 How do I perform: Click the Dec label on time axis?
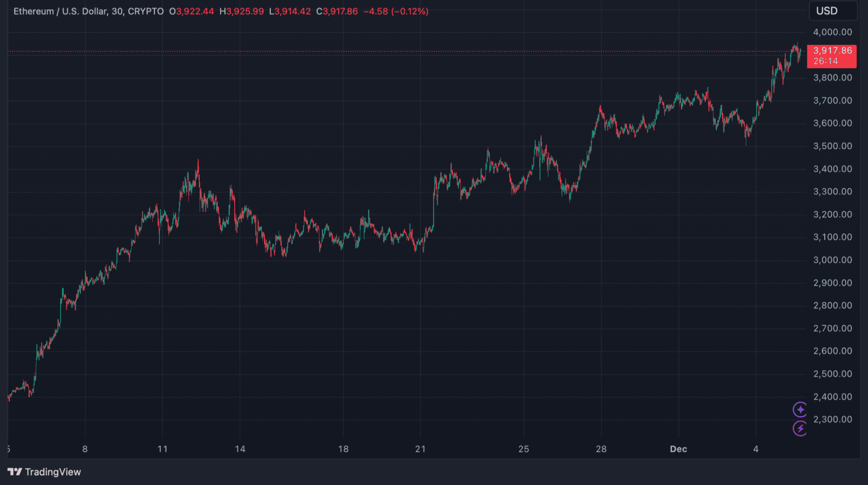coord(678,449)
